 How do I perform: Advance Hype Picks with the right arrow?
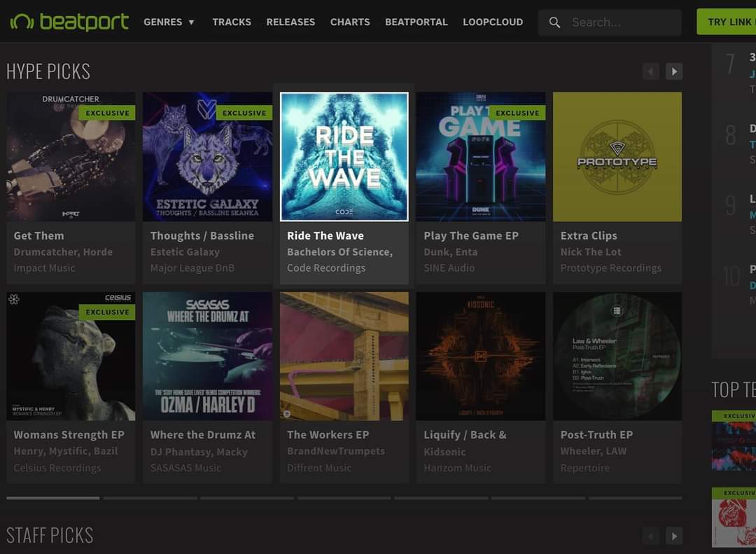(673, 71)
